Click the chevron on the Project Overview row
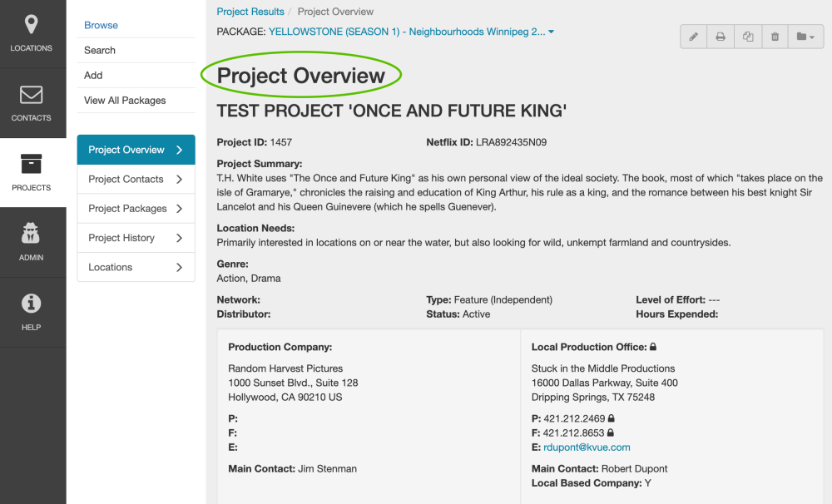Viewport: 832px width, 504px height. coord(180,151)
